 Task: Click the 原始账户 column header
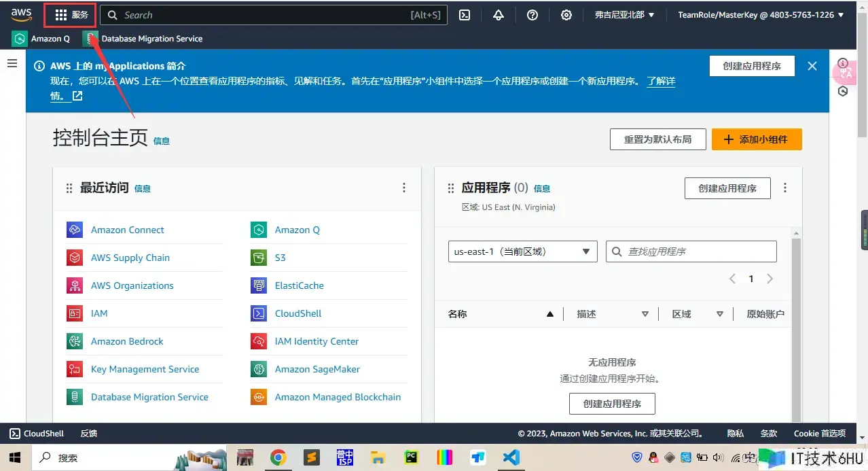point(765,314)
